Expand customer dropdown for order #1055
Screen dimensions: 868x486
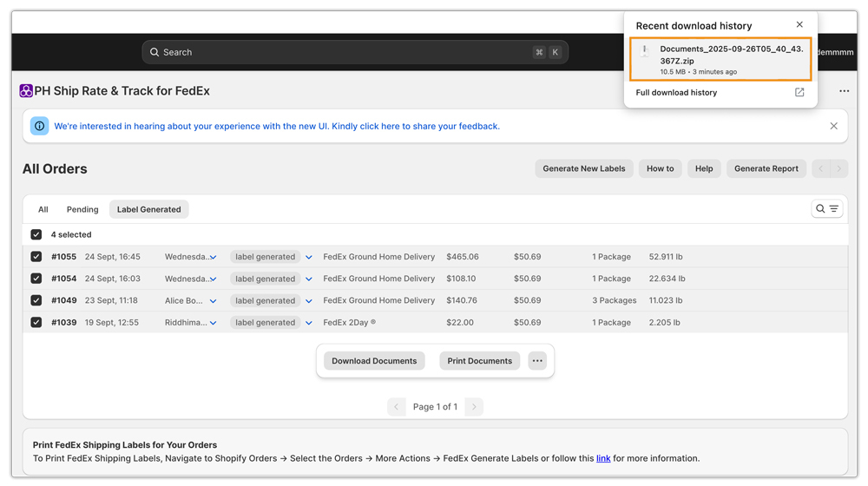(x=214, y=258)
